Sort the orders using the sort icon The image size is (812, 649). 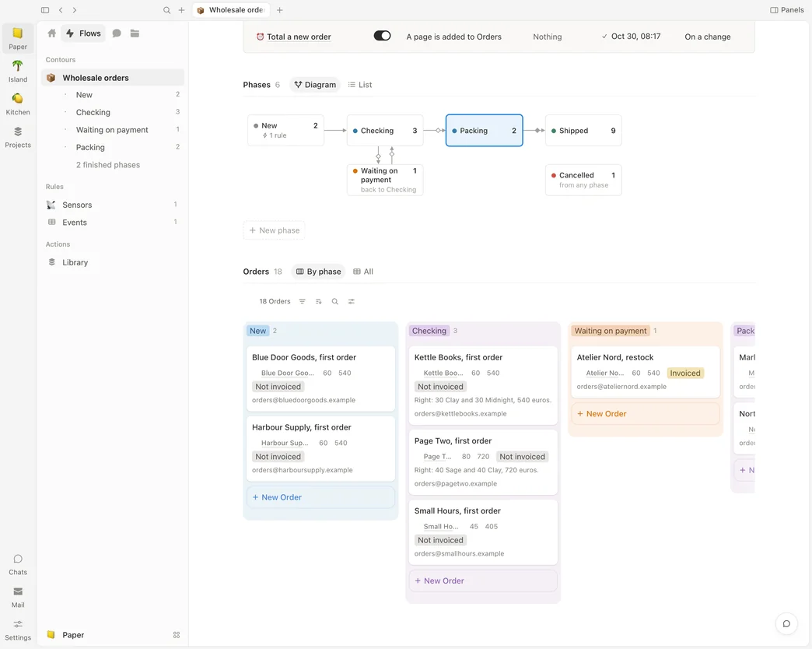pyautogui.click(x=318, y=301)
